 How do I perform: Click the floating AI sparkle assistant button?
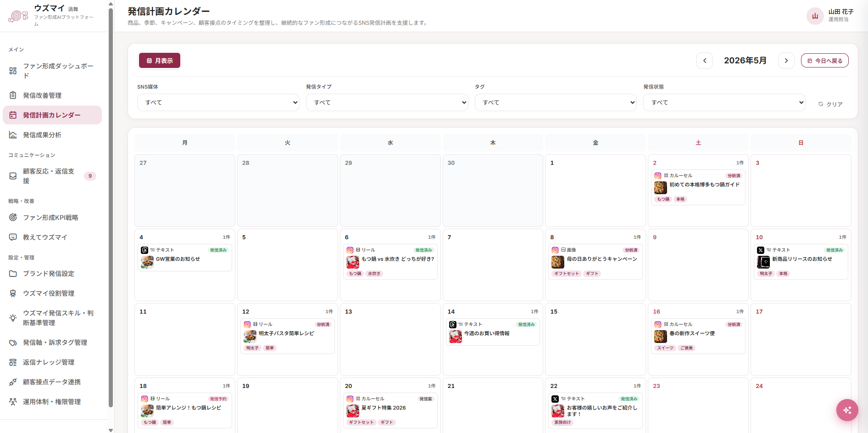coord(847,410)
